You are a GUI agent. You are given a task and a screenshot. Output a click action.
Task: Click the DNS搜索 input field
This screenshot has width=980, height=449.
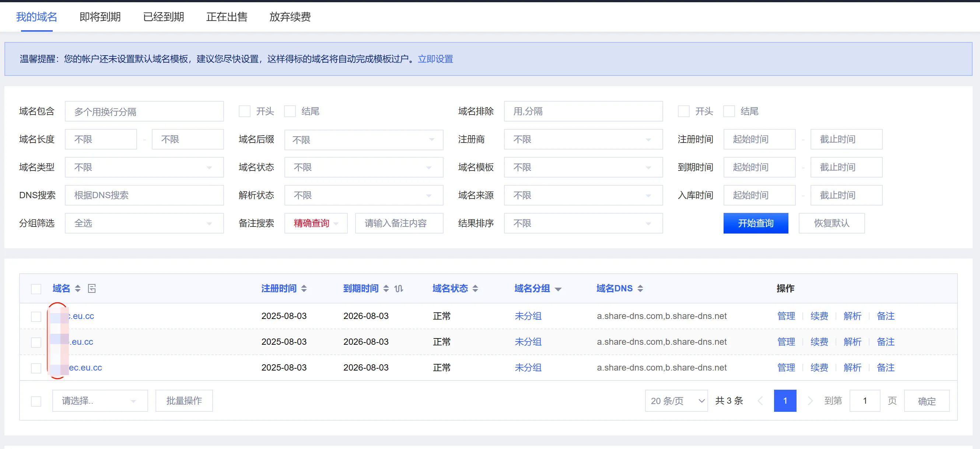pos(144,196)
